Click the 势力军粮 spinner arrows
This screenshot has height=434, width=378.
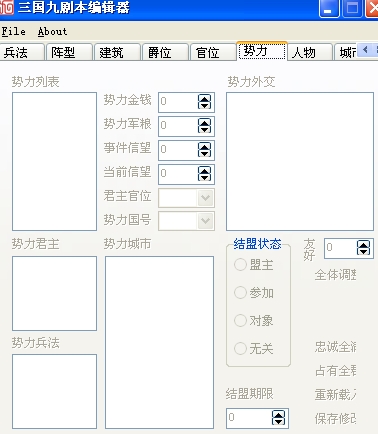click(x=204, y=126)
